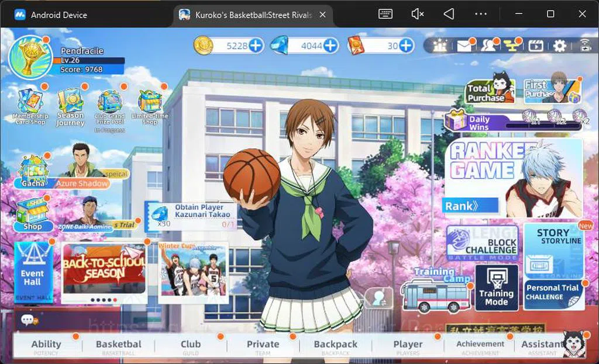The image size is (599, 364).
Task: Open the Achievement tab
Action: pos(480,346)
